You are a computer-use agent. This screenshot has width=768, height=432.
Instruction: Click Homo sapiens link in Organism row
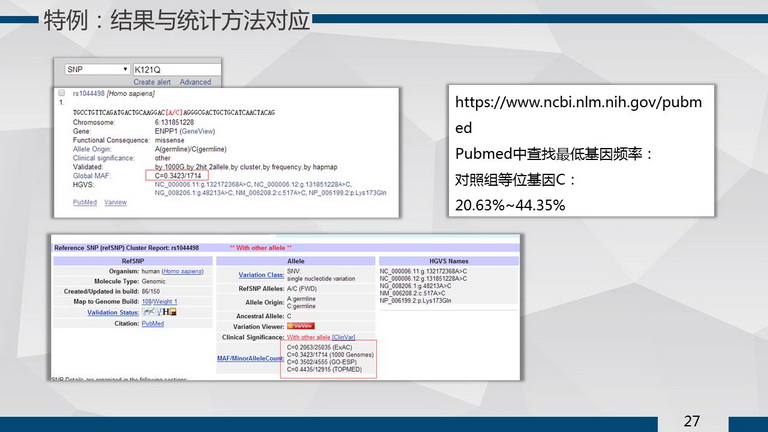click(x=182, y=271)
